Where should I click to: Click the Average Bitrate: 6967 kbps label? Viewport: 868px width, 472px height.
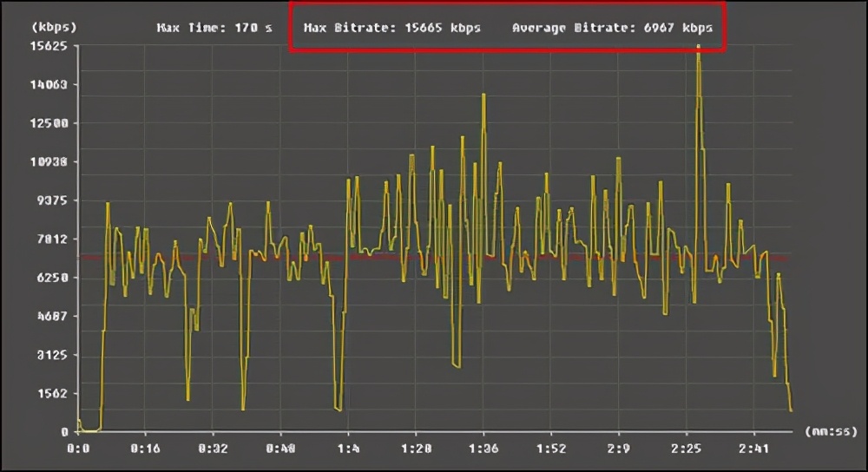612,28
